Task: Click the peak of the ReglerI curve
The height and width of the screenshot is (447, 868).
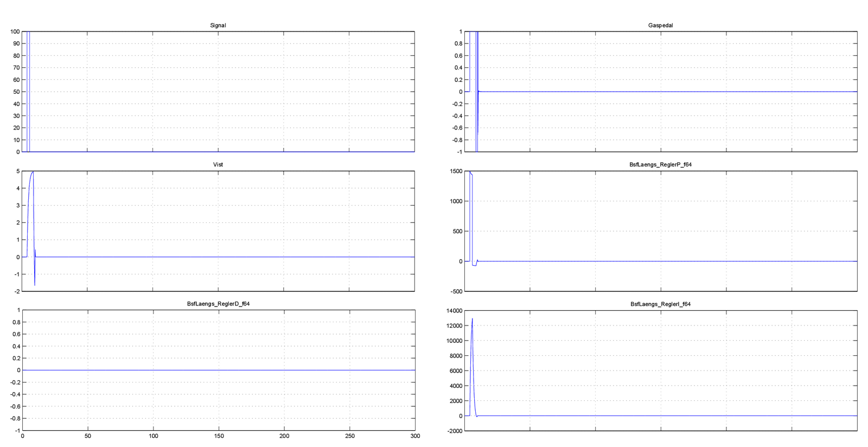Action: [x=472, y=319]
